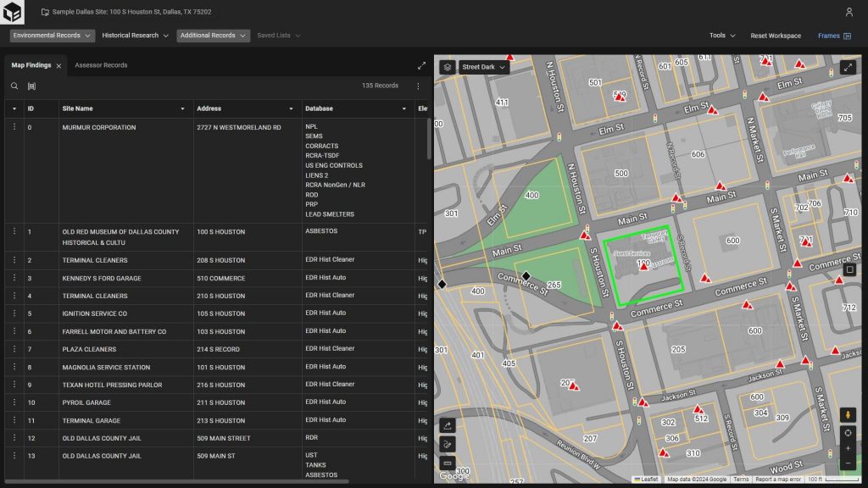Click address 509 MAIN STREET

[224, 438]
